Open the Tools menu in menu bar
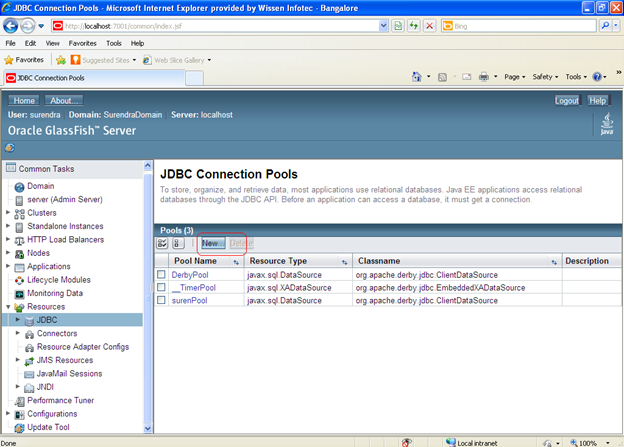Screen dimensions: 624x447 (113, 43)
